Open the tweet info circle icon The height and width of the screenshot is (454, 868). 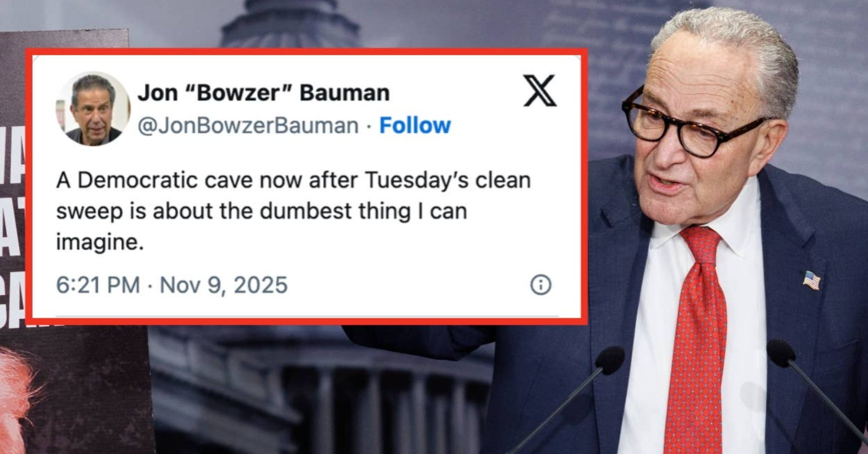click(541, 285)
